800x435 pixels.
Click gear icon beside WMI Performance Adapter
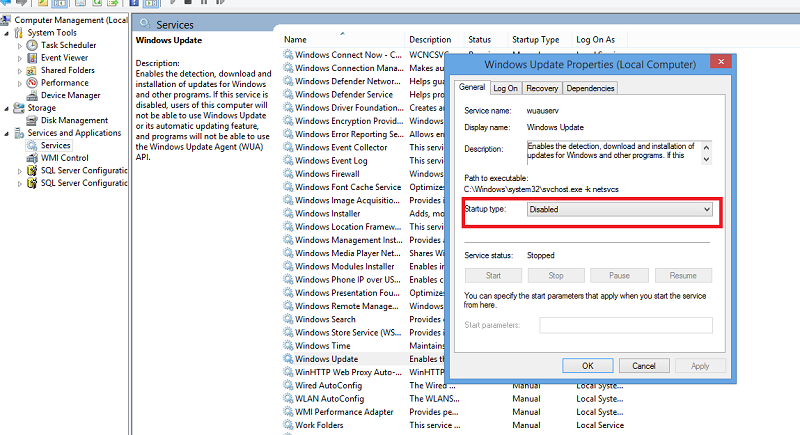coord(288,412)
